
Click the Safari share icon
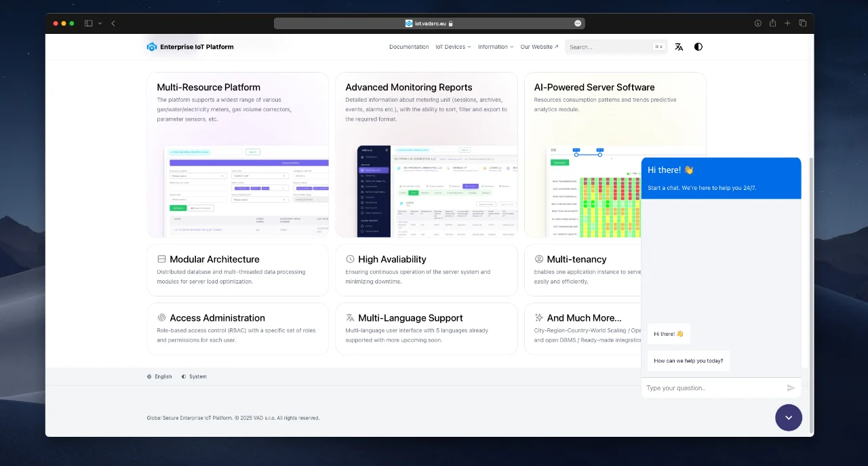pos(772,23)
